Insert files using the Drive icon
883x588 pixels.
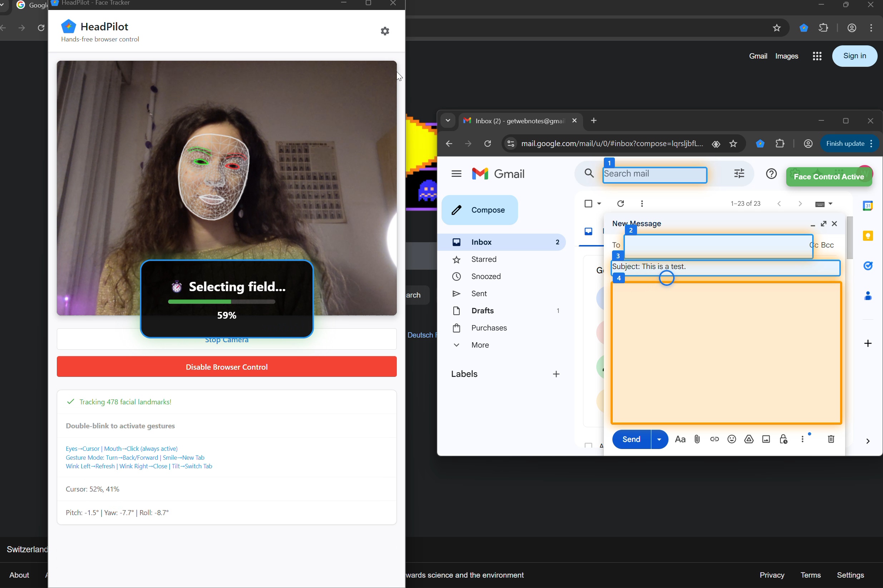(x=749, y=439)
